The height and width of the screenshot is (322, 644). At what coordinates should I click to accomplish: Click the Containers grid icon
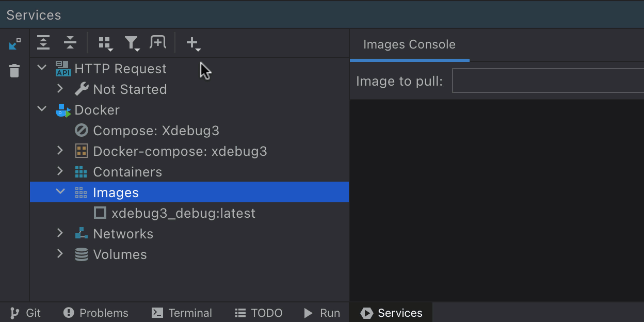[81, 172]
